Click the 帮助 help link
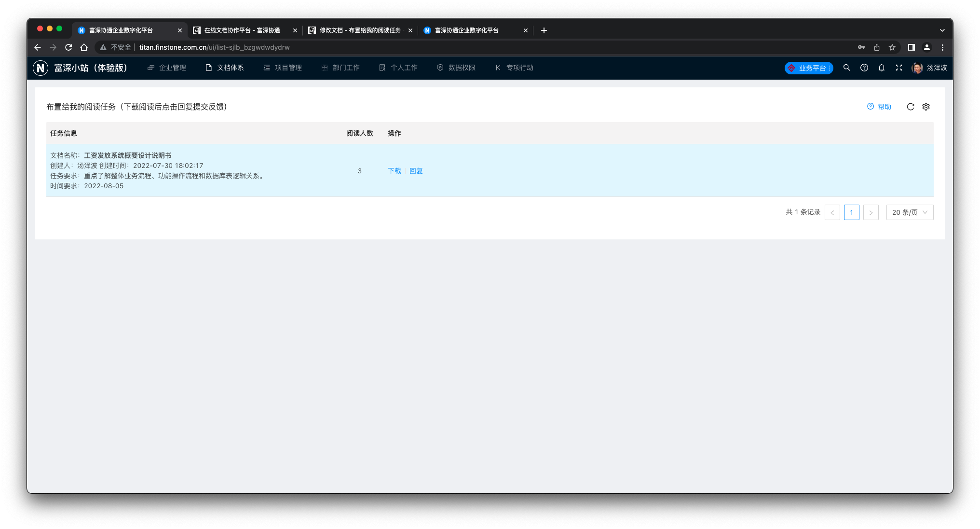Screen dimensions: 980x529 coord(879,107)
